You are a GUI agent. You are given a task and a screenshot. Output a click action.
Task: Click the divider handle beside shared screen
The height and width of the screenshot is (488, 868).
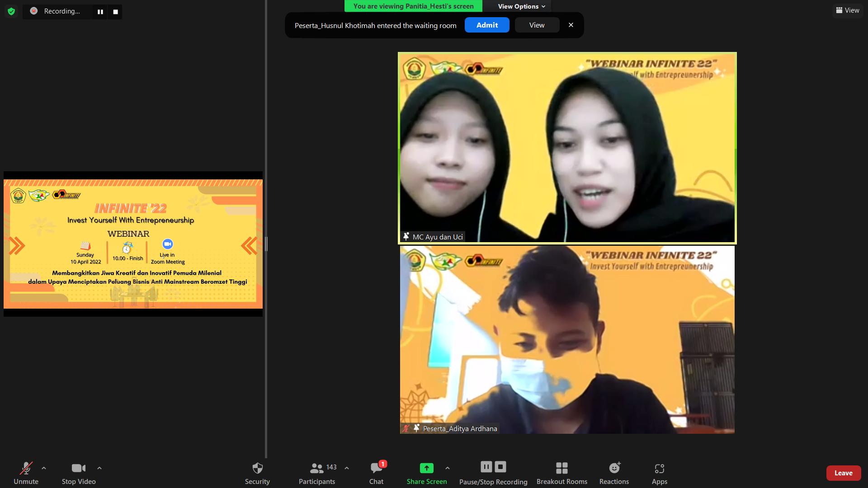tap(266, 244)
